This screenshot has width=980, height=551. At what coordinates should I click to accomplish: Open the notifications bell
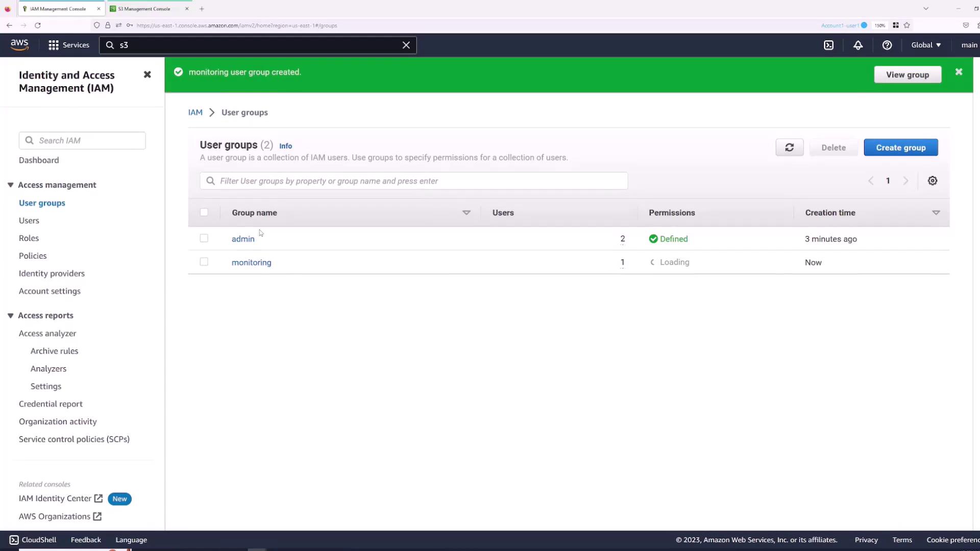click(858, 45)
